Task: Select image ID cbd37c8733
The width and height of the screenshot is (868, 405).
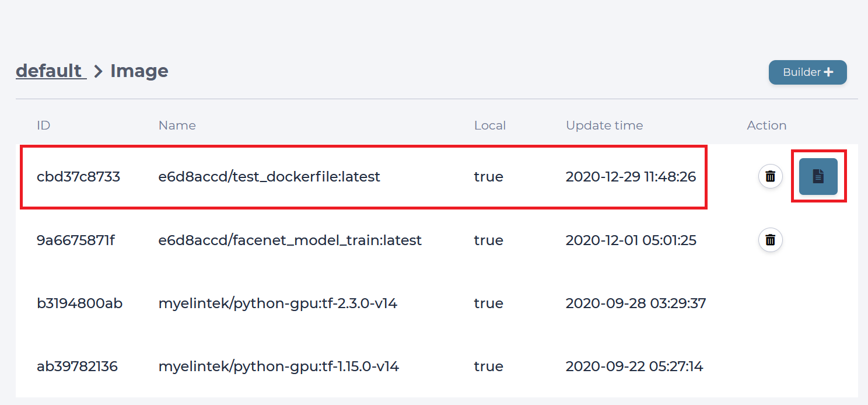Action: point(78,177)
